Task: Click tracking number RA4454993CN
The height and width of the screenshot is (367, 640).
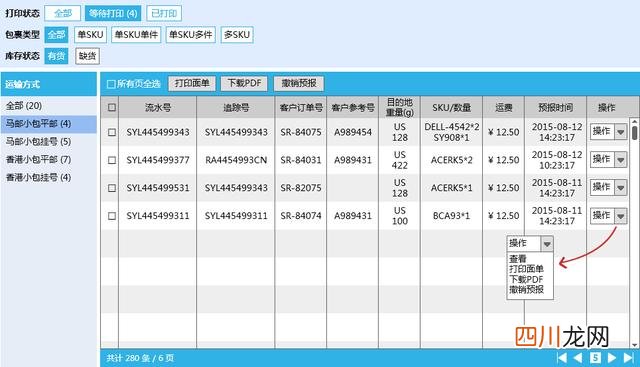Action: (236, 160)
